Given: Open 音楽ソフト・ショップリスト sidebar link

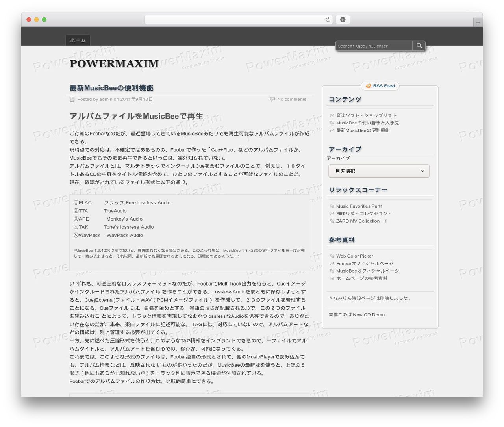Looking at the screenshot, I should [367, 115].
